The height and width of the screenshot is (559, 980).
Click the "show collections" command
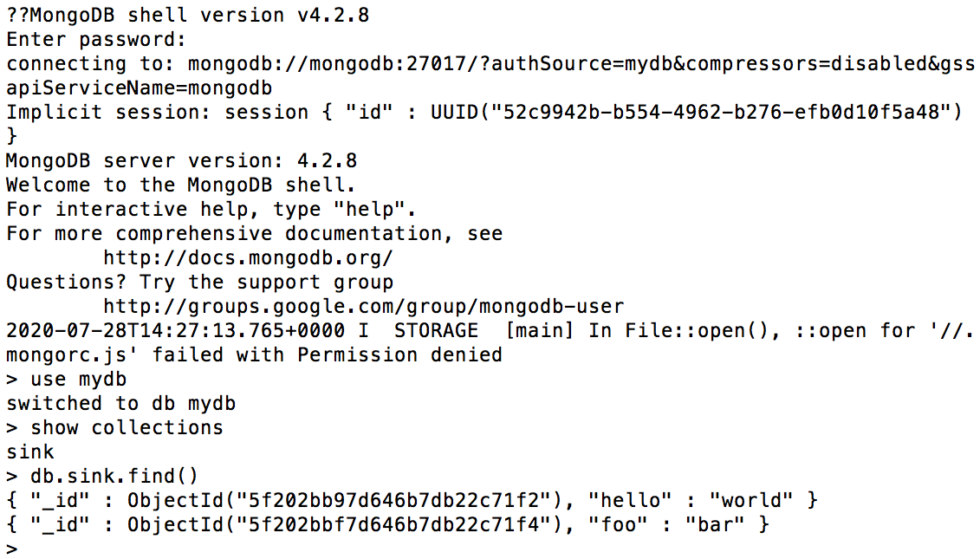tap(127, 427)
